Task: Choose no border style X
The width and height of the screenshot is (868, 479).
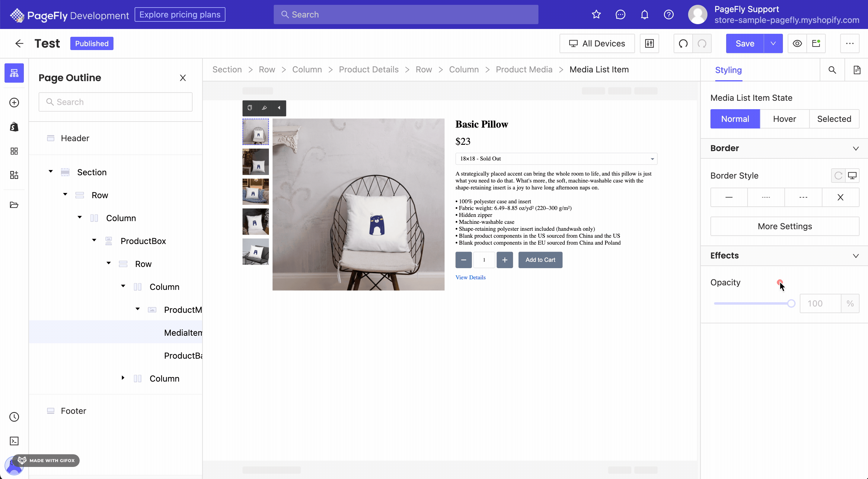Action: [x=840, y=197]
